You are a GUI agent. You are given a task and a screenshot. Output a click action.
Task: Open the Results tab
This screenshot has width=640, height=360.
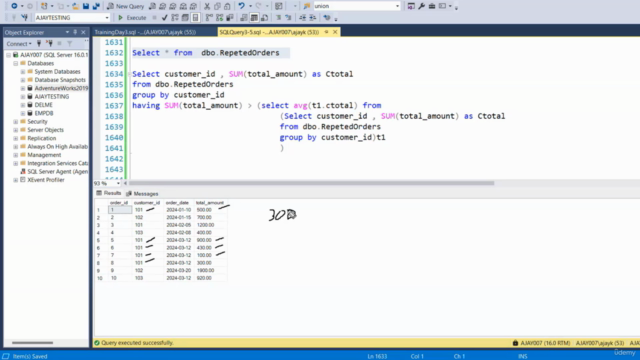point(109,193)
